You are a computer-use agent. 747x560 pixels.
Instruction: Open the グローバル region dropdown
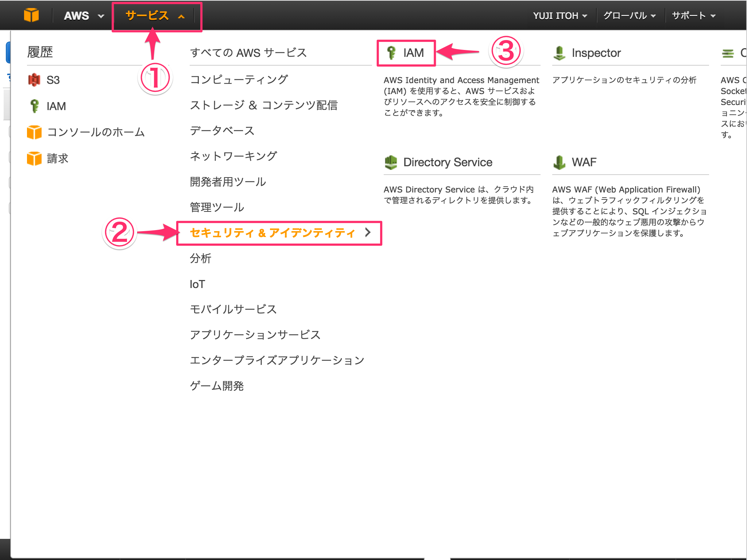tap(630, 16)
